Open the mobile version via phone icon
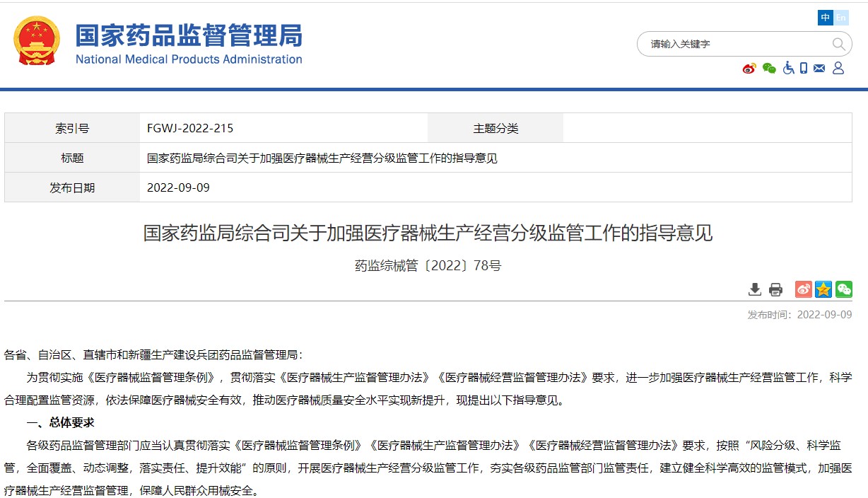868x498 pixels. [803, 68]
